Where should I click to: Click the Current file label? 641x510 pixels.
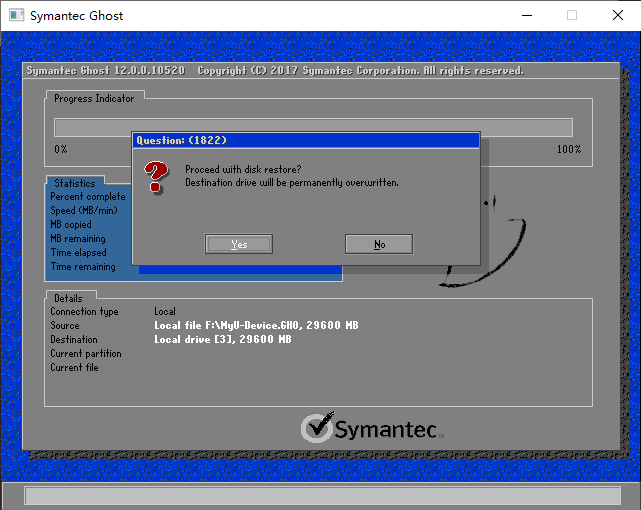74,367
